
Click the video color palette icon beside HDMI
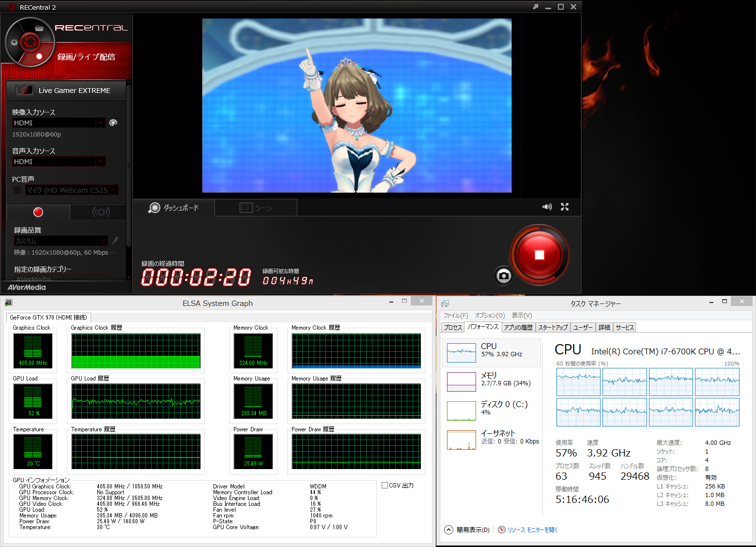(x=113, y=123)
